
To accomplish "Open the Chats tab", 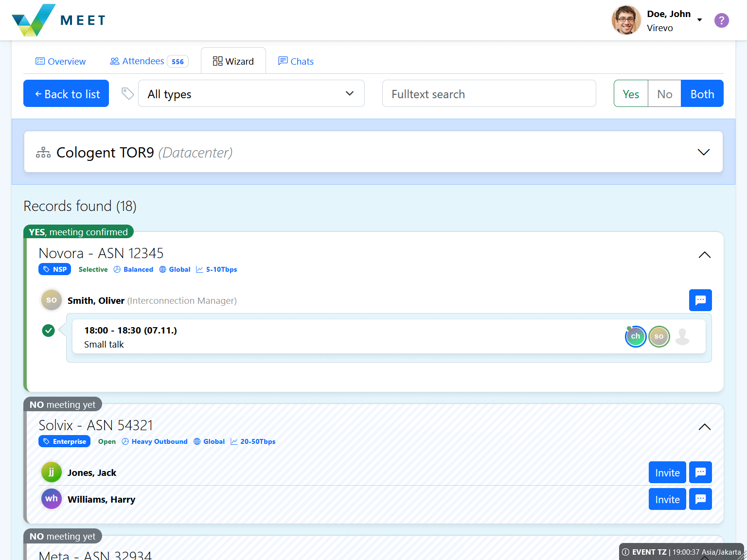I will point(296,61).
